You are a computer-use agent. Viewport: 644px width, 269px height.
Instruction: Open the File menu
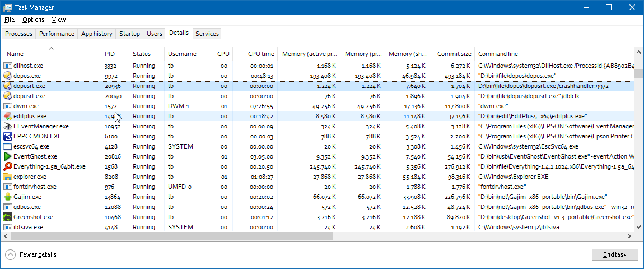pos(10,20)
